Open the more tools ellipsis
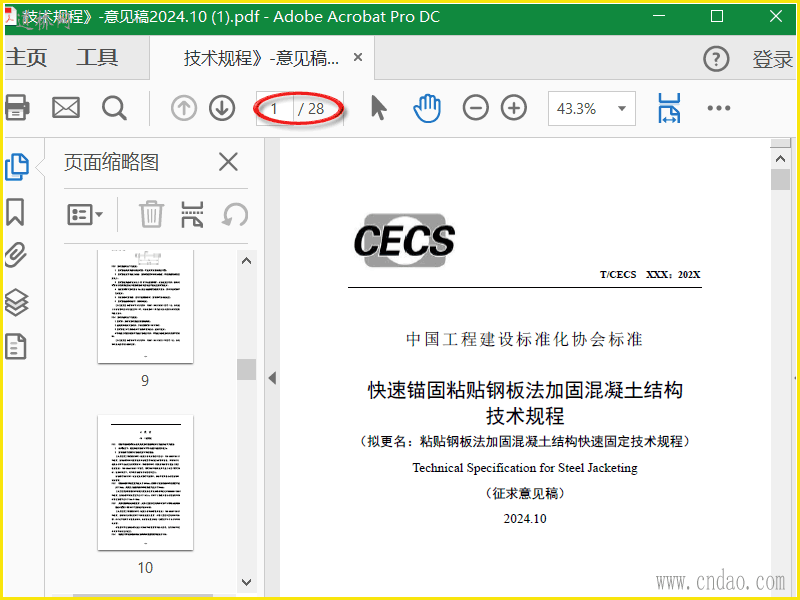 click(719, 108)
